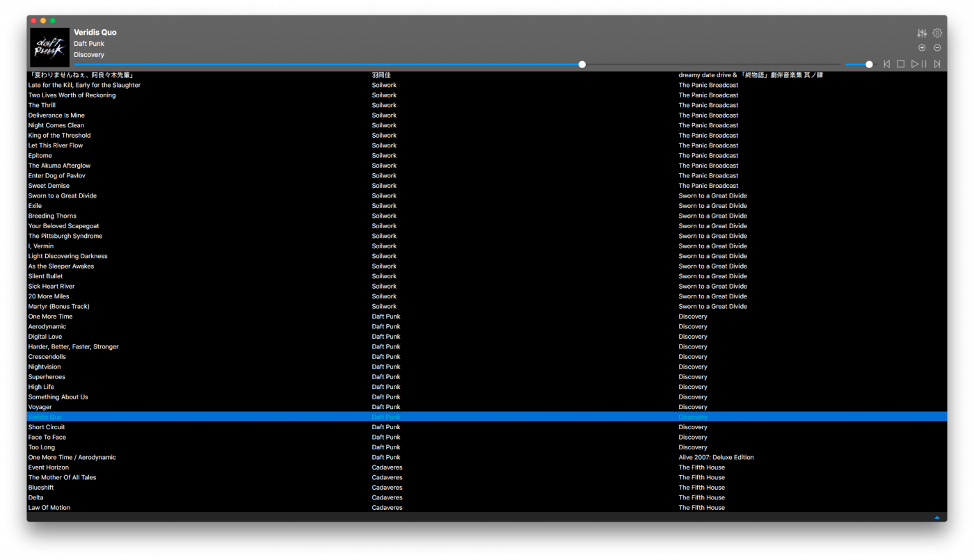
Task: Stop playback with the square button
Action: (x=900, y=64)
